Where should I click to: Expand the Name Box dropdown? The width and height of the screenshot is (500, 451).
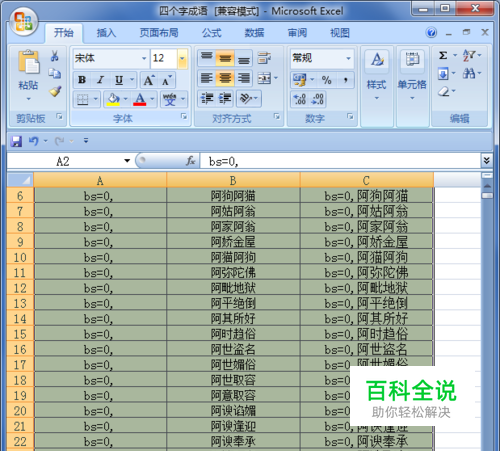pos(127,161)
